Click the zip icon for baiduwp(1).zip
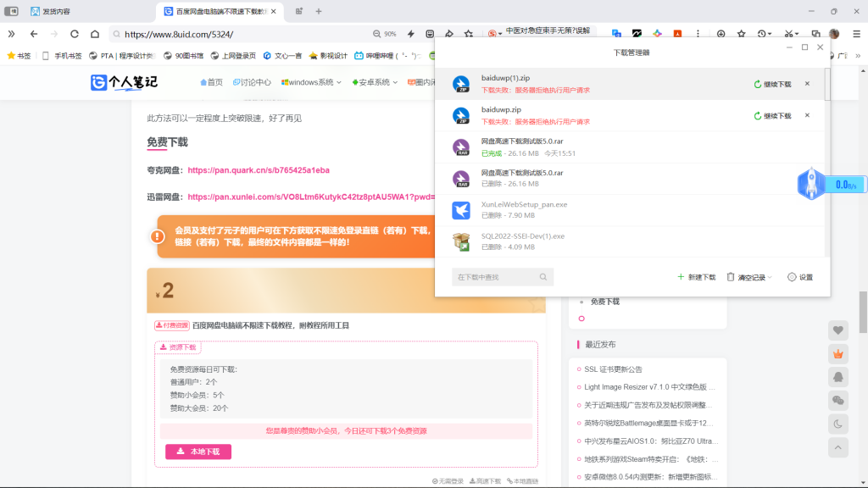Viewport: 868px width, 488px height. click(461, 84)
